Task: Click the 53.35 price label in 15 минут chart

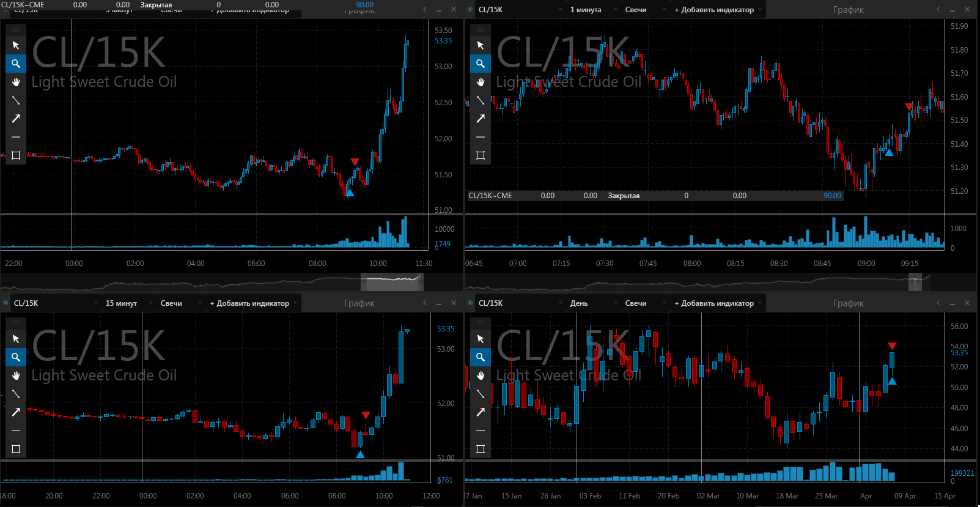Action: [x=446, y=329]
